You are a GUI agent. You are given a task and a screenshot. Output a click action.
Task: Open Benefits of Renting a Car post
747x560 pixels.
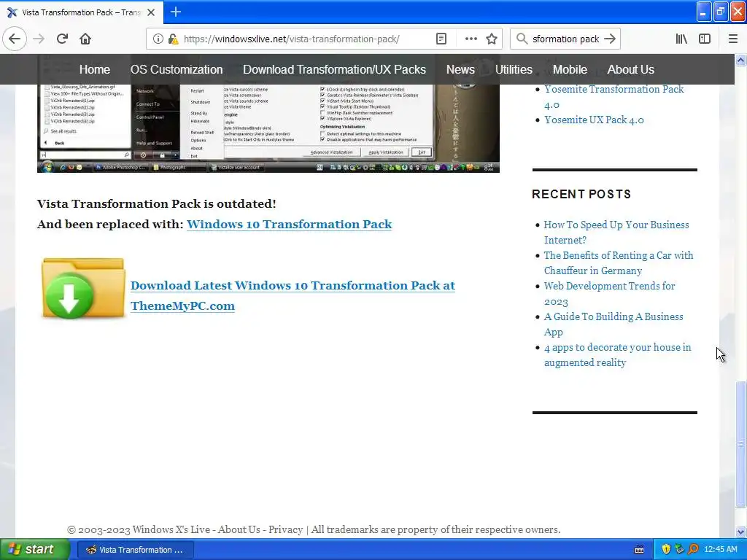(619, 262)
